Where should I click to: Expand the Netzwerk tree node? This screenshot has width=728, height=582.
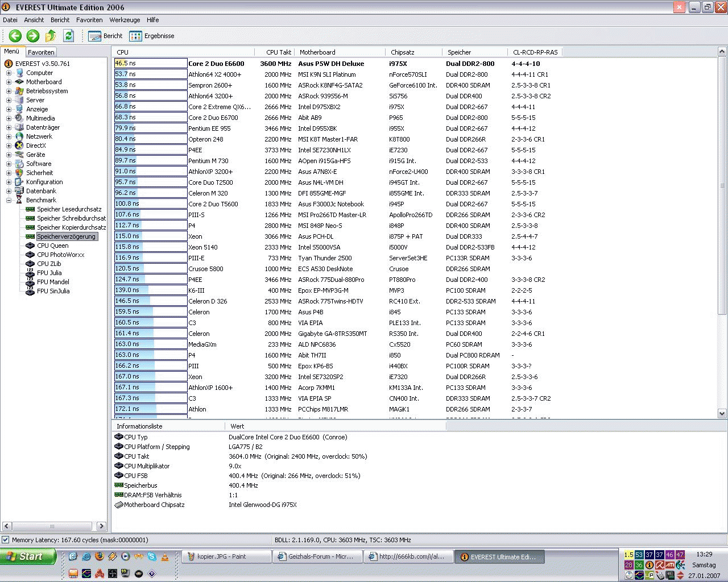pos(9,136)
